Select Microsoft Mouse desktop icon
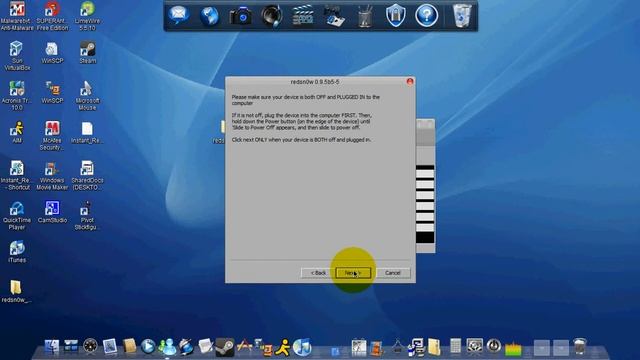The height and width of the screenshot is (360, 640). [87, 96]
